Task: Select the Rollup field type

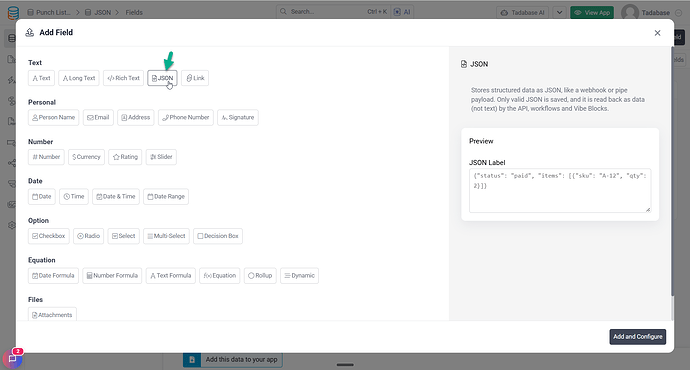Action: 260,275
